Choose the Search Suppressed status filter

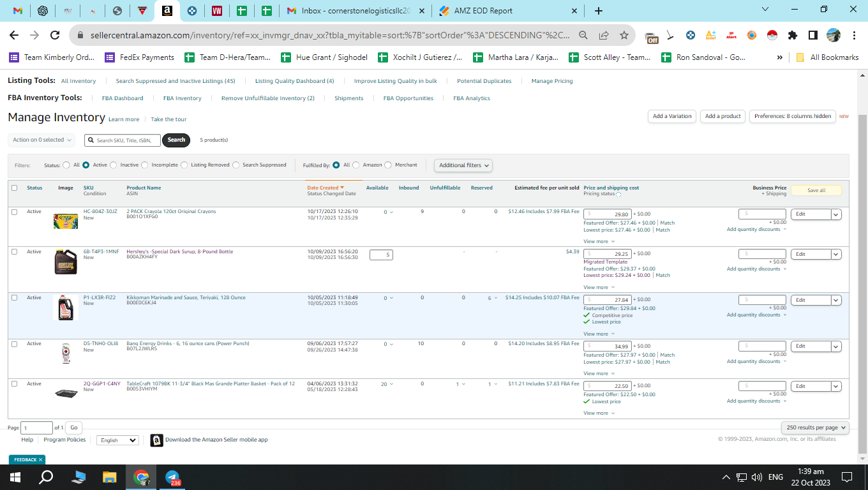pyautogui.click(x=236, y=165)
